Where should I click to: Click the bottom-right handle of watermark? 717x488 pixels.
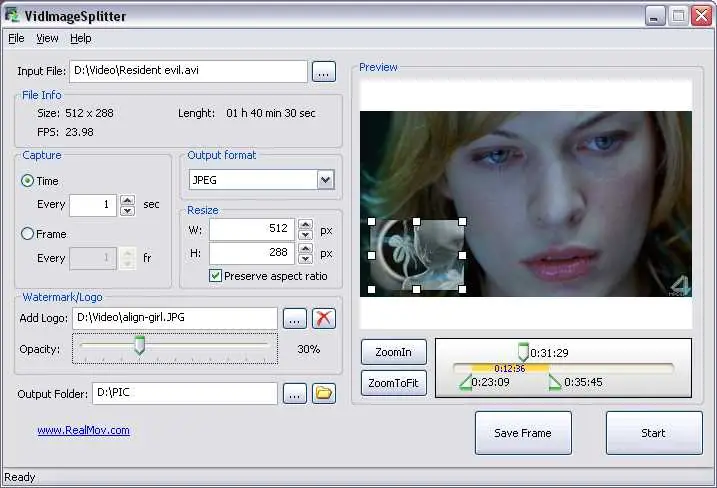(x=462, y=289)
